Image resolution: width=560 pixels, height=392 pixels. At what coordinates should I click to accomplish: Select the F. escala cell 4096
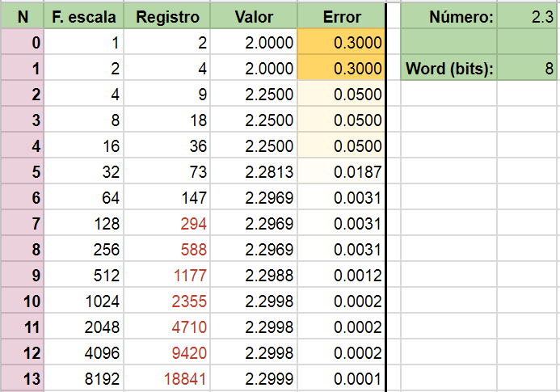84,352
